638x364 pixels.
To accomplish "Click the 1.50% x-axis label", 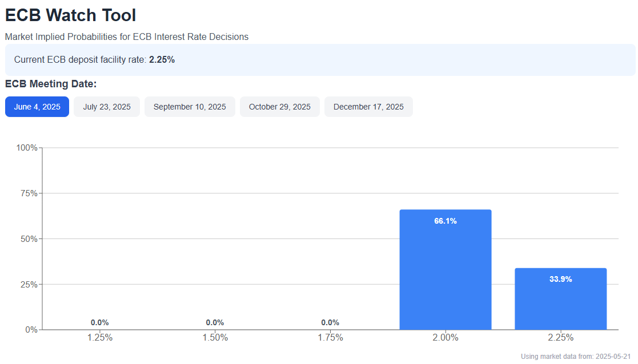I will click(215, 338).
